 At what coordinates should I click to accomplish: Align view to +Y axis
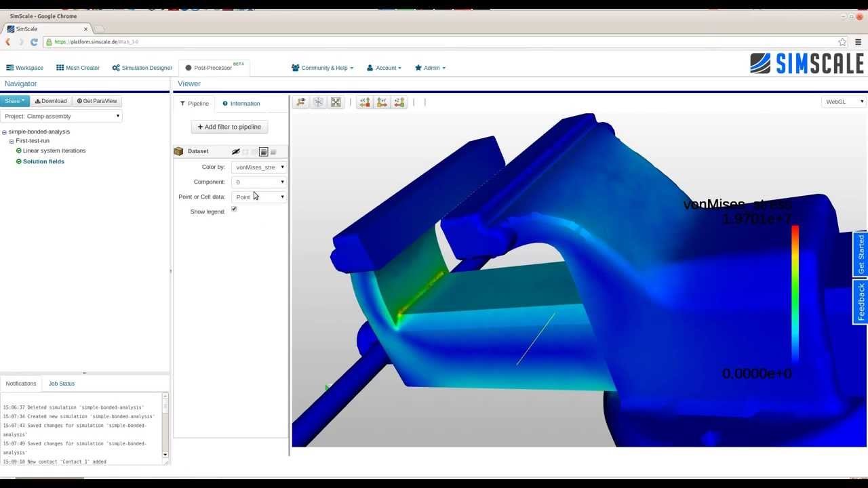tap(382, 102)
